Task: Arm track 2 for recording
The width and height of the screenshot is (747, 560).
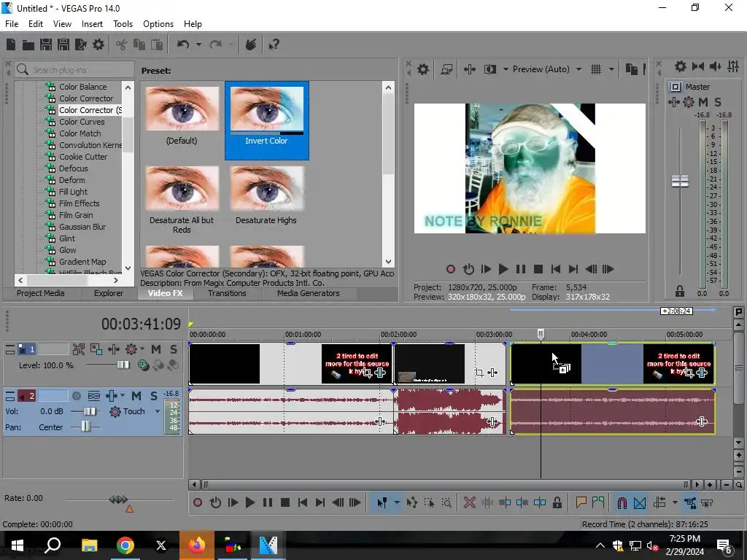Action: pos(76,396)
